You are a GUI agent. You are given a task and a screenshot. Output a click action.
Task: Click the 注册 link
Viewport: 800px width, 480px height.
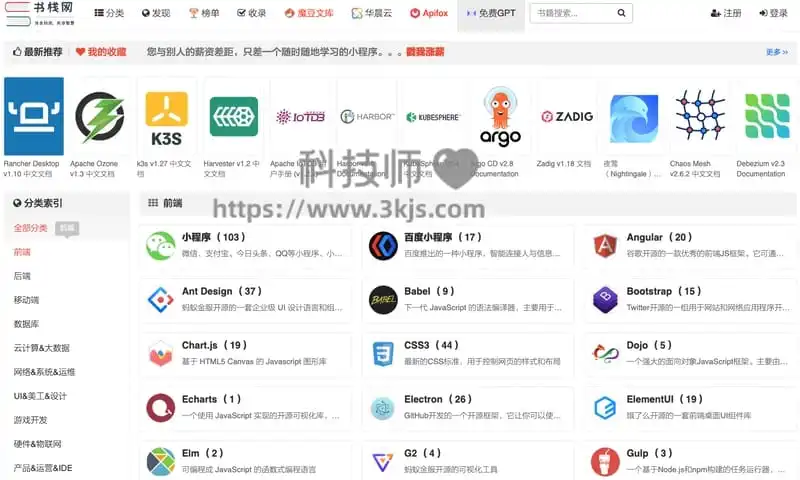click(726, 13)
